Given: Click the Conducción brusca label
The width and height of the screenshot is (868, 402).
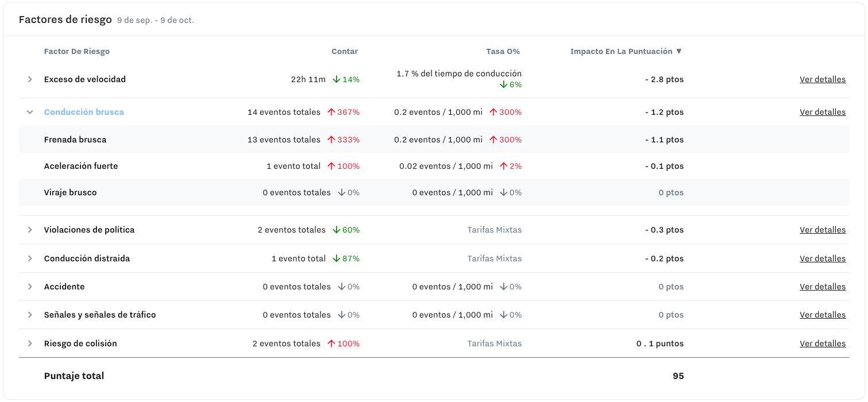Looking at the screenshot, I should 84,112.
